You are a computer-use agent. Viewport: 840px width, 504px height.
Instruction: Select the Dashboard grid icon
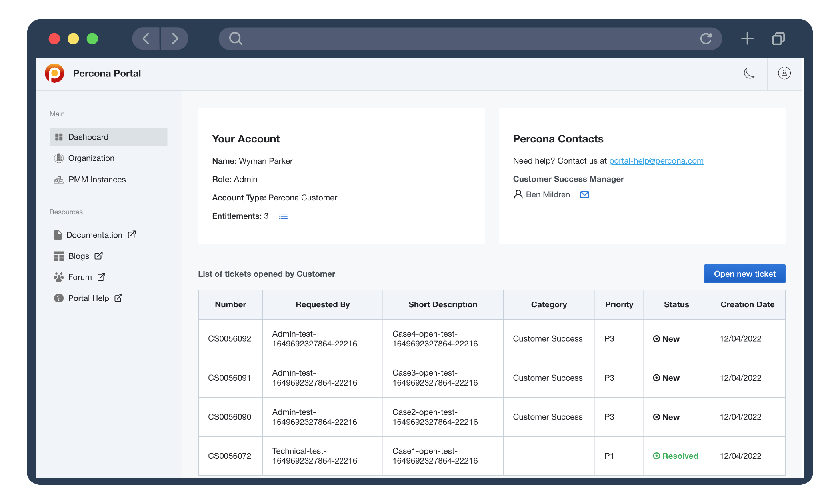pyautogui.click(x=58, y=137)
